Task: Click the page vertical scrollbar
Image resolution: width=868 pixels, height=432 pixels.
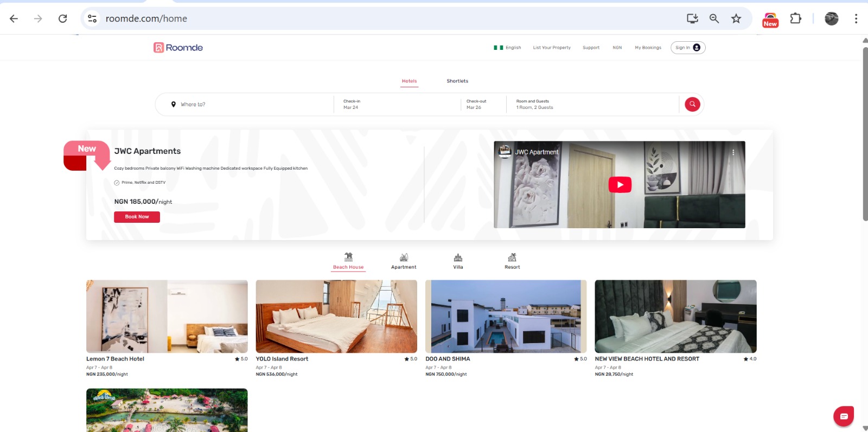Action: point(865,134)
